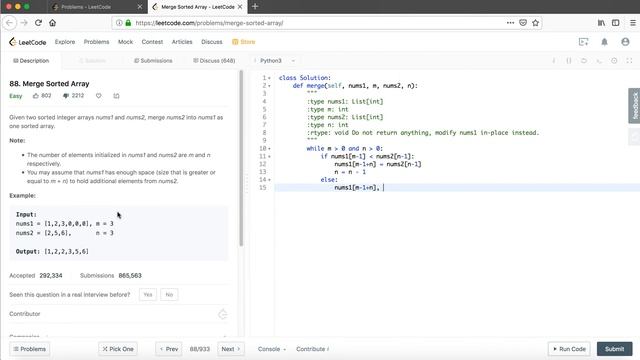Submit the solution
The width and height of the screenshot is (640, 360).
(614, 349)
